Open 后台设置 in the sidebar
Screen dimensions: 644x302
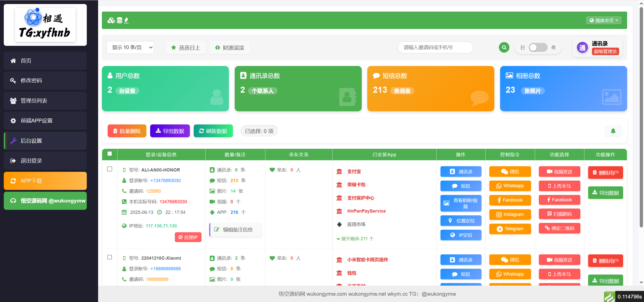tap(45, 141)
